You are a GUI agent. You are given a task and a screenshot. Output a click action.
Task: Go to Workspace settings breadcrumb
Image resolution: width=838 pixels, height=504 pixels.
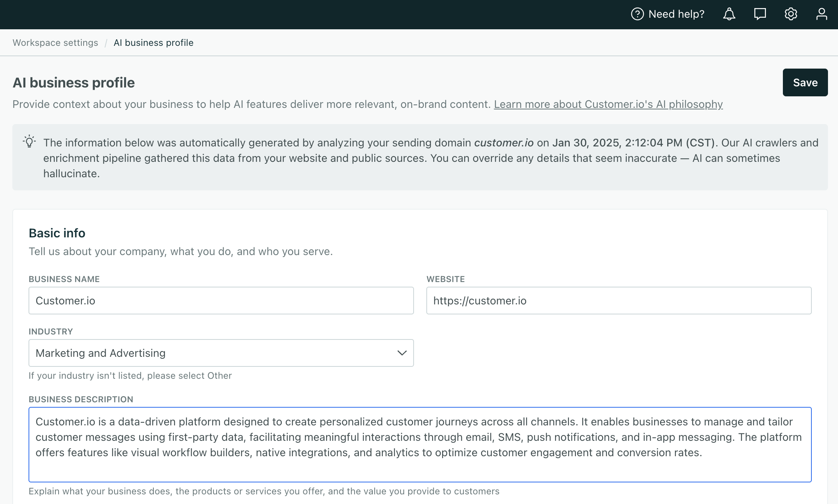pyautogui.click(x=55, y=43)
